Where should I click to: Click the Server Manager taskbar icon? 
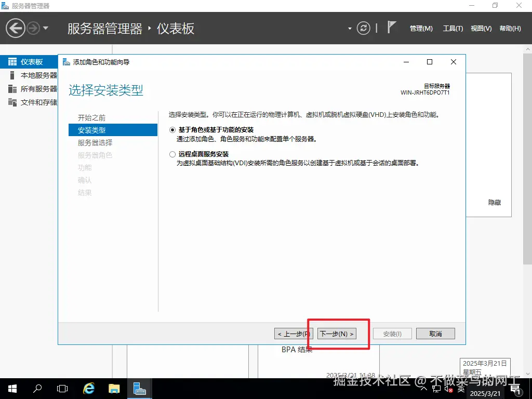pos(139,388)
